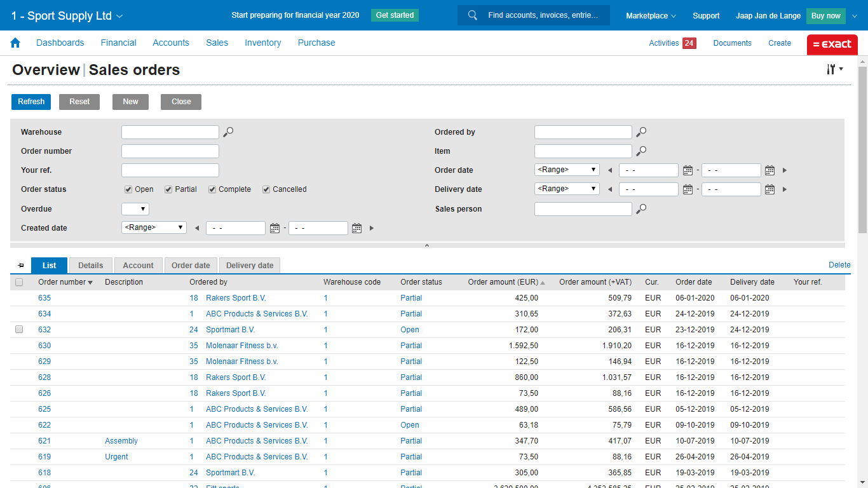Click into the Order number filter field
This screenshot has width=868, height=488.
pyautogui.click(x=170, y=151)
